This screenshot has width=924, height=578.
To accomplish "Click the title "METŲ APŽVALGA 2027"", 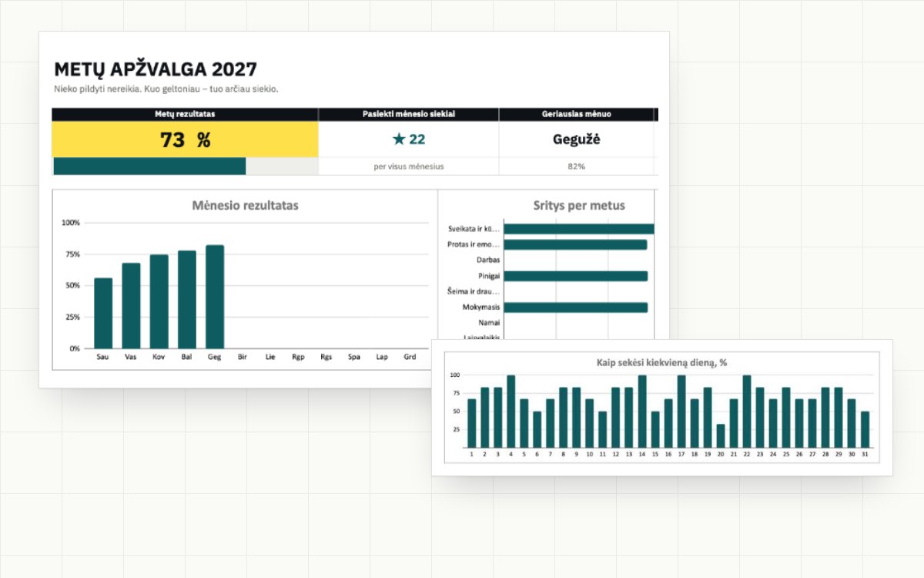I will [156, 69].
